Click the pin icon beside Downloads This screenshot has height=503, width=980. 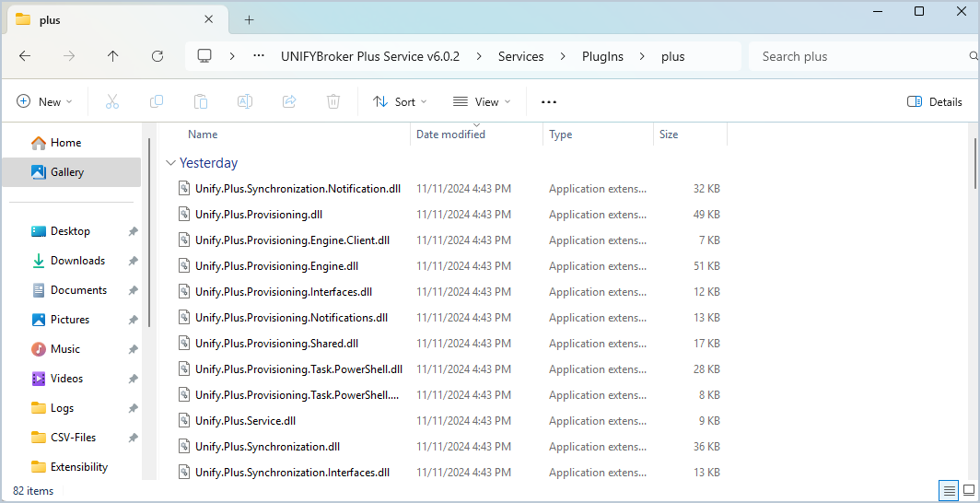pyautogui.click(x=133, y=261)
